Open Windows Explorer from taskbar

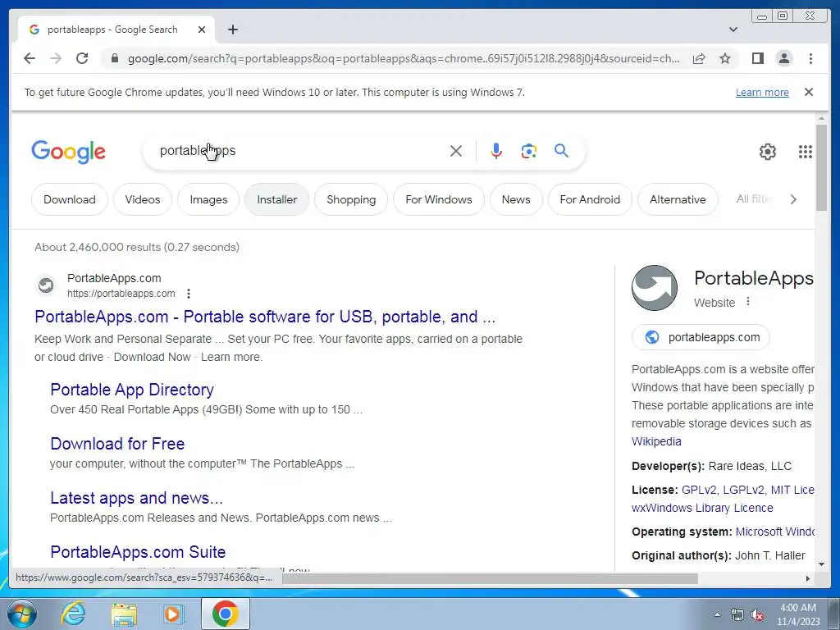pos(124,614)
